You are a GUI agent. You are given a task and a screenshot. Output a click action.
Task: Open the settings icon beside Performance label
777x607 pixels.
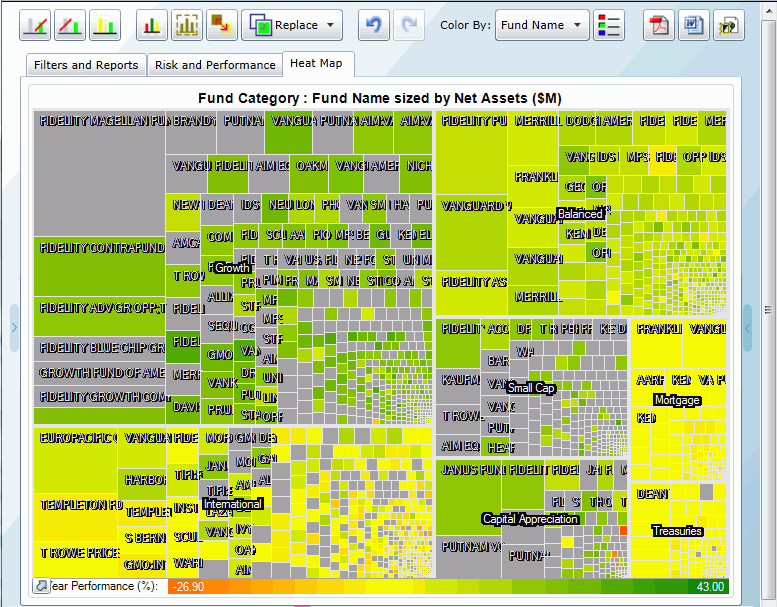click(41, 586)
